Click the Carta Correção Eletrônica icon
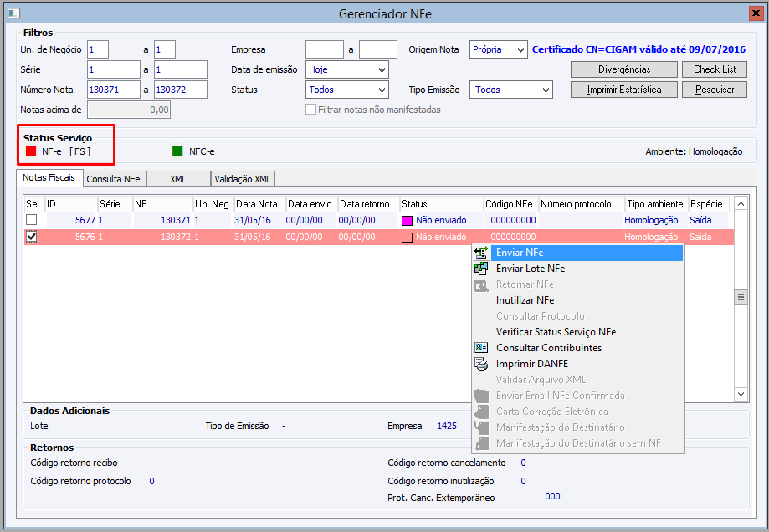The width and height of the screenshot is (769, 532). 481,412
